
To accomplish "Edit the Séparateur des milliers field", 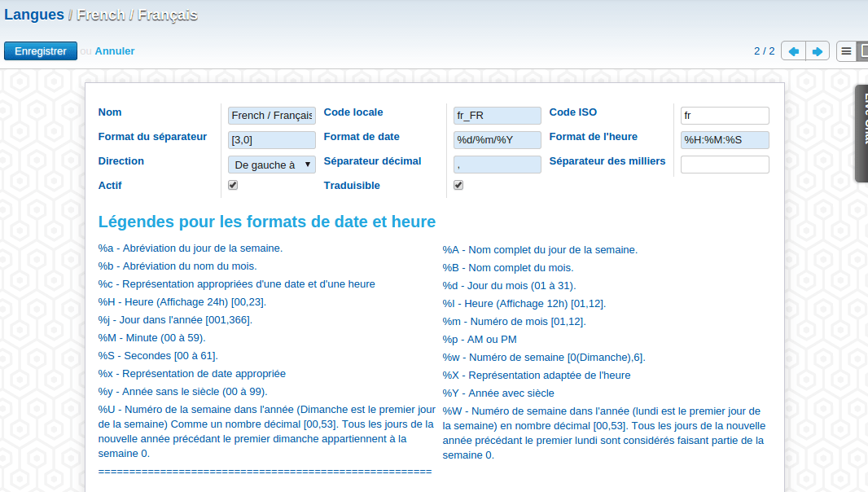I will [725, 165].
